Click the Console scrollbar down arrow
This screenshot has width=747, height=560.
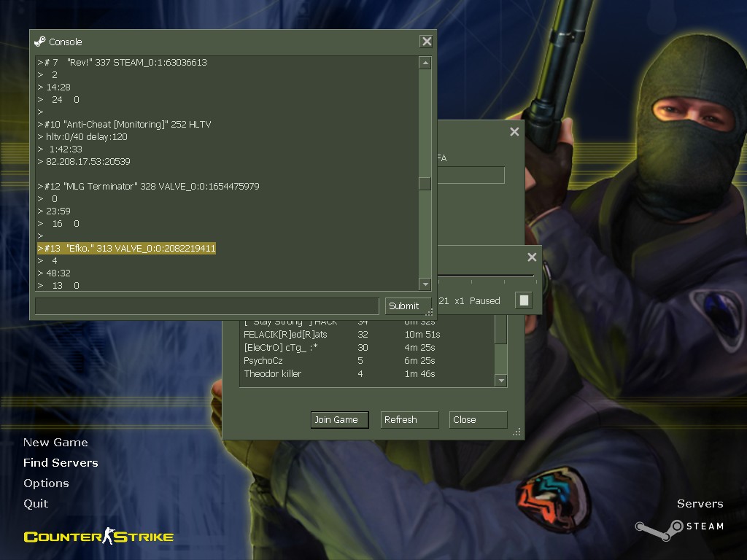tap(425, 284)
